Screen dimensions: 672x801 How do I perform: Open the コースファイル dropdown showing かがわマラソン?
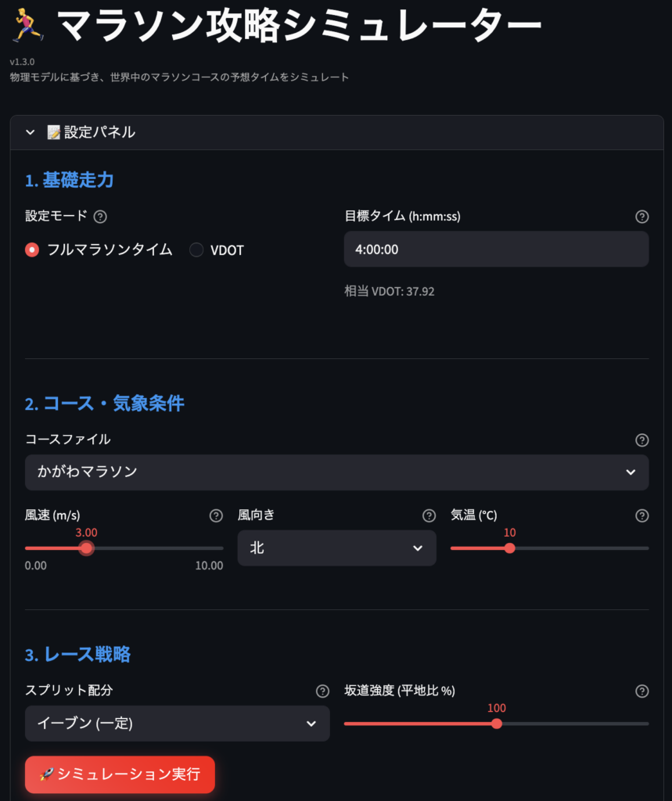pyautogui.click(x=336, y=472)
